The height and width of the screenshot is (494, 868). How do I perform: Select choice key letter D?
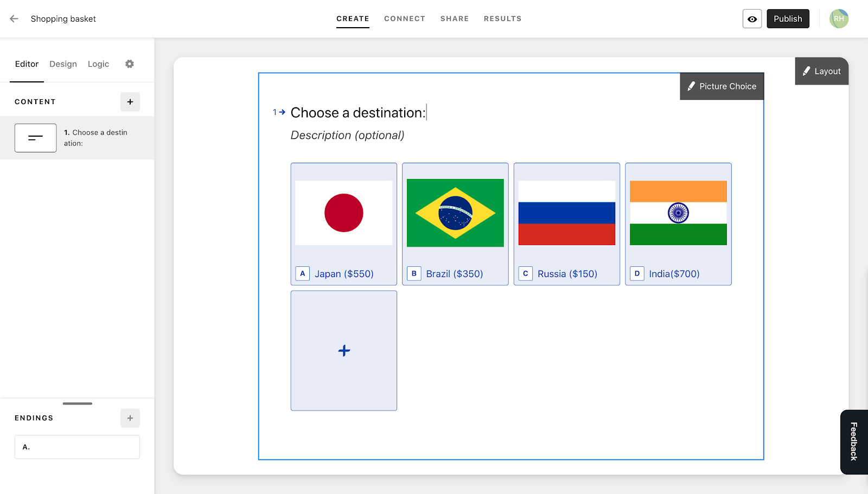(637, 273)
